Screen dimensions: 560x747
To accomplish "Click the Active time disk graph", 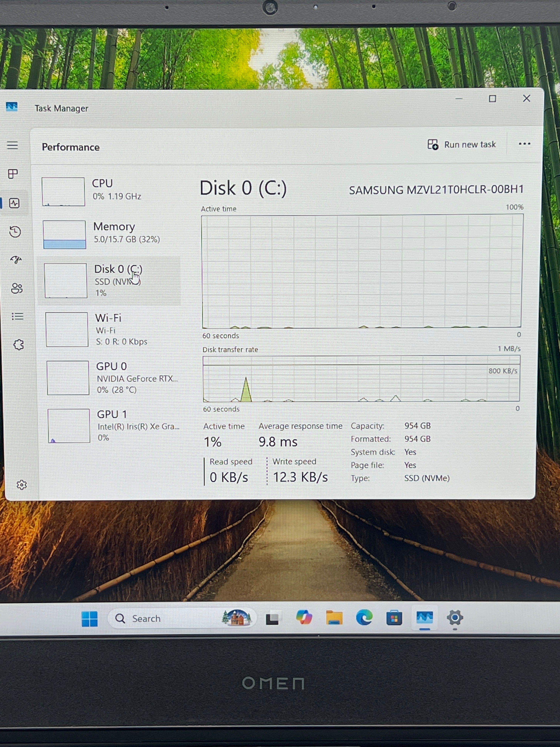I will (362, 271).
